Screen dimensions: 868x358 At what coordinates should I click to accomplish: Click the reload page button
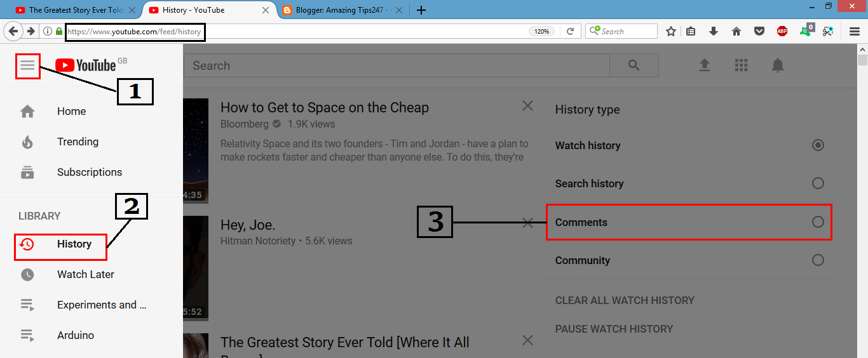click(x=570, y=31)
